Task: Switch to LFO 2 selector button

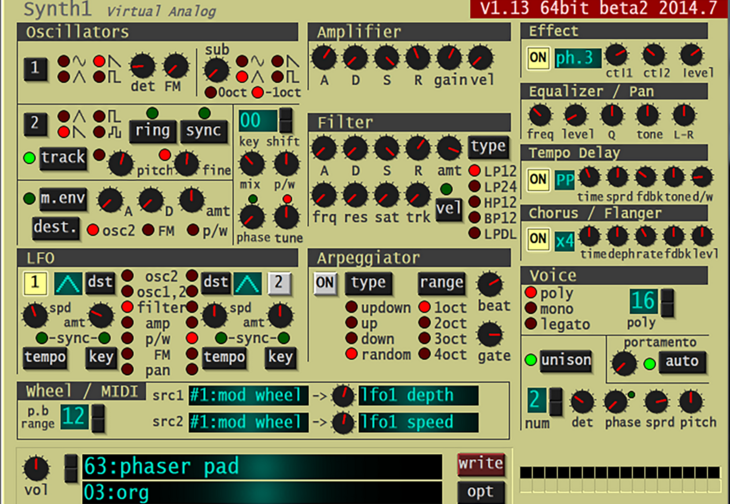Action: coord(279,283)
